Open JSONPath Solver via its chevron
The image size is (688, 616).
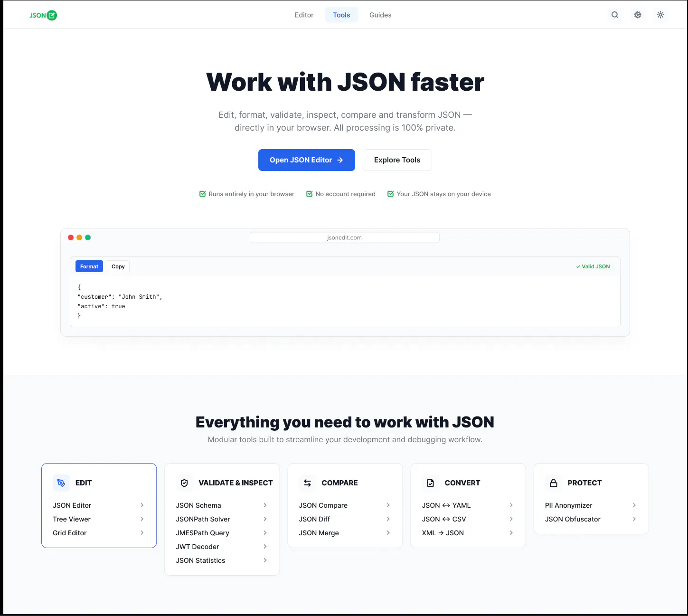coord(265,519)
